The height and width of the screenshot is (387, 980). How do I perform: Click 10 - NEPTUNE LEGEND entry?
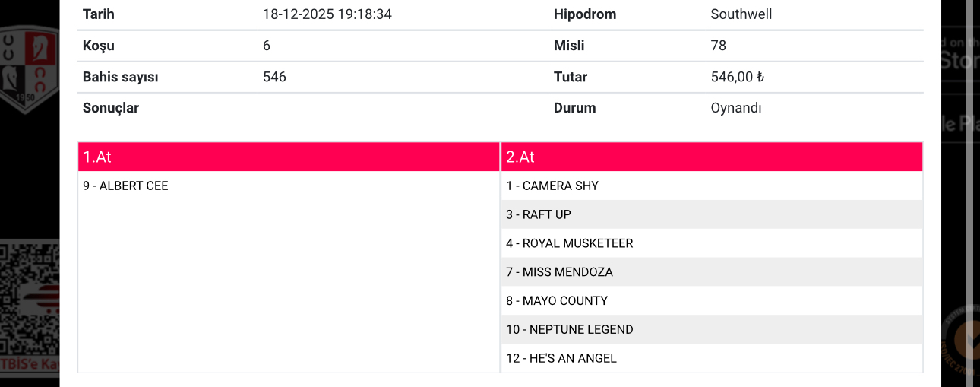coord(712,330)
